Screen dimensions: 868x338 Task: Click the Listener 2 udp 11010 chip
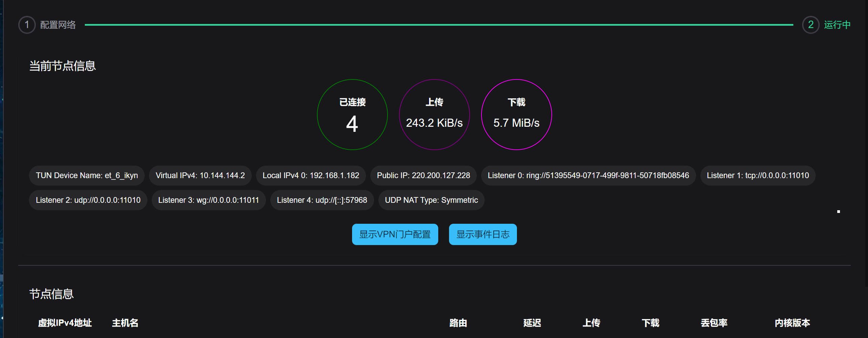[x=88, y=200]
